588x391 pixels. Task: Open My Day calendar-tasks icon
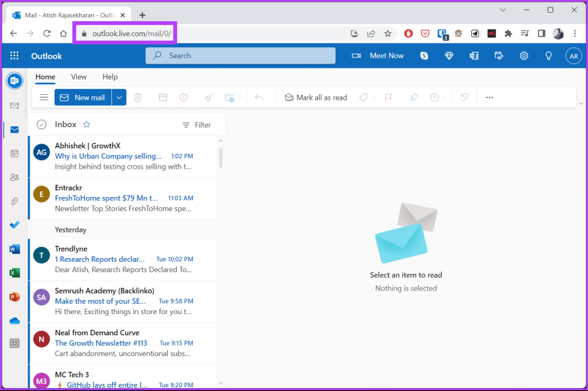click(499, 56)
